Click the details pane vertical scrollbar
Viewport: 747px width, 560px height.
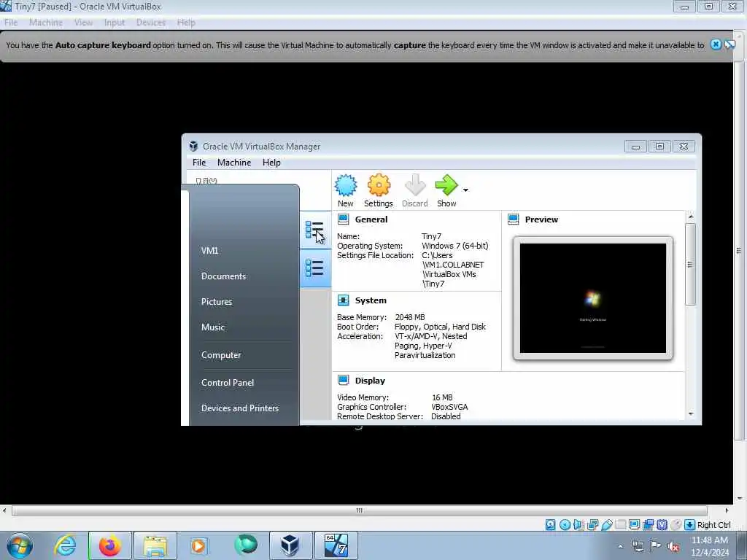[x=690, y=264]
